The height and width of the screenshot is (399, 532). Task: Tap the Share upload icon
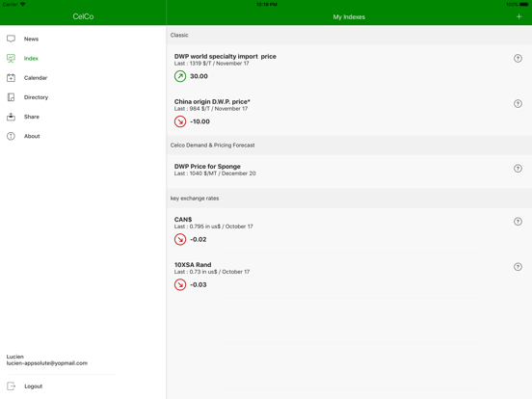tap(11, 117)
